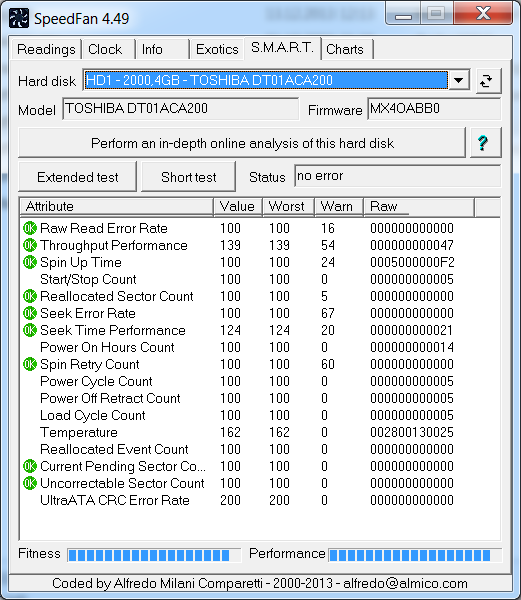Start the Extended test

coord(77,177)
